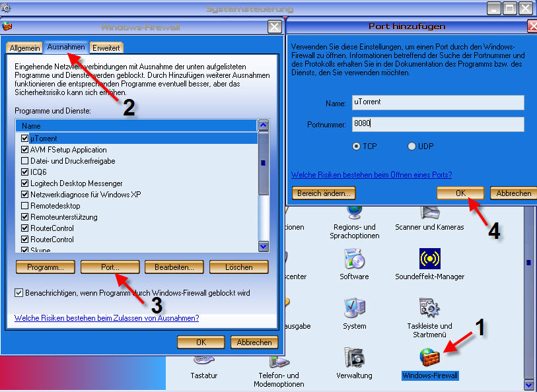Image resolution: width=537 pixels, height=392 pixels.
Task: Maximize the Systemsteuerung window
Action: [510, 8]
